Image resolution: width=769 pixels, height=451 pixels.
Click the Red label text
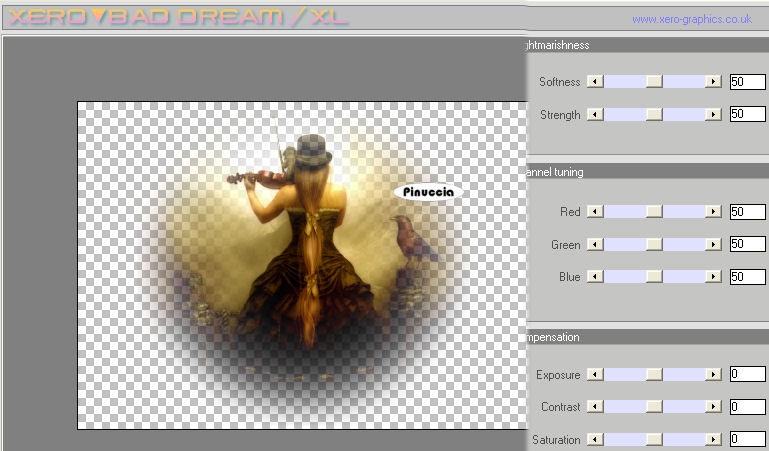570,211
